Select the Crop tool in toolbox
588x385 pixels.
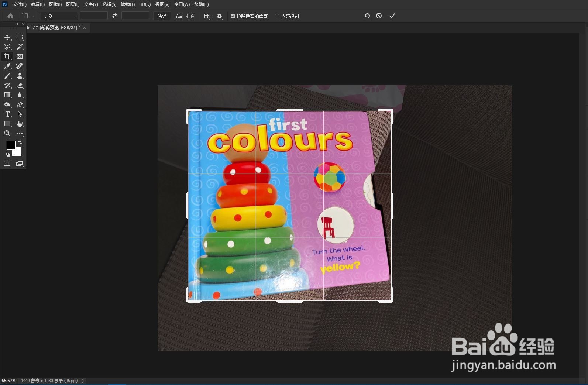7,56
